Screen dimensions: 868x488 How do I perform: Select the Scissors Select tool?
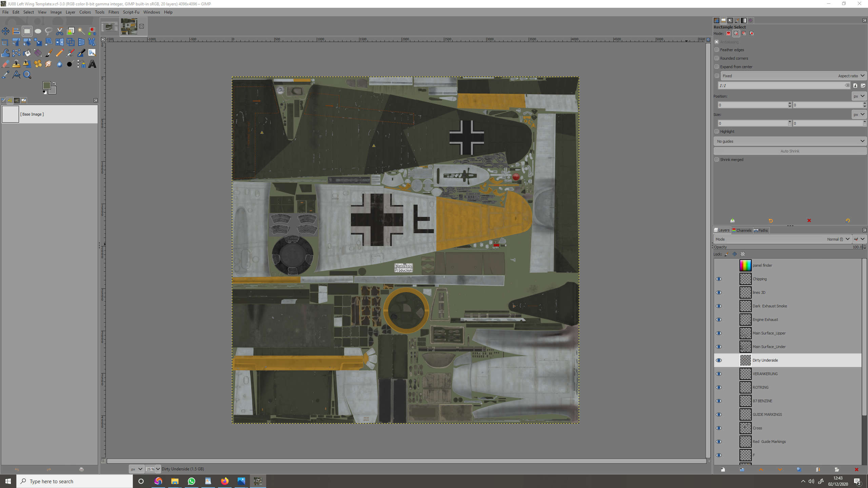60,31
